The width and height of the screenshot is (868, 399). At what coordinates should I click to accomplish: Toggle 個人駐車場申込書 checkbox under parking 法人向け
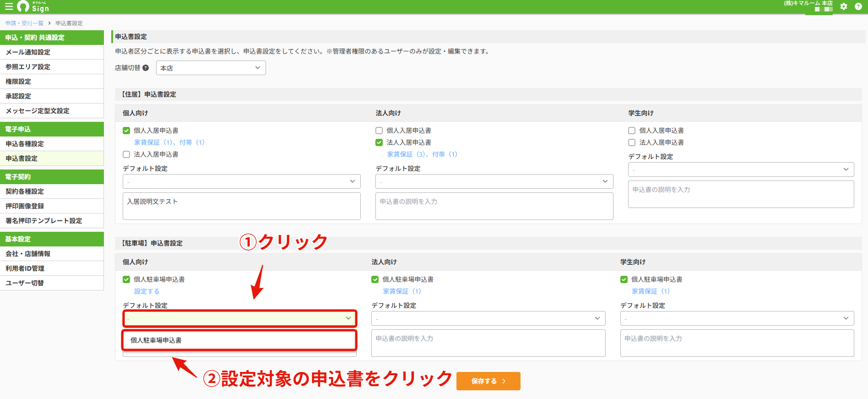click(x=375, y=279)
